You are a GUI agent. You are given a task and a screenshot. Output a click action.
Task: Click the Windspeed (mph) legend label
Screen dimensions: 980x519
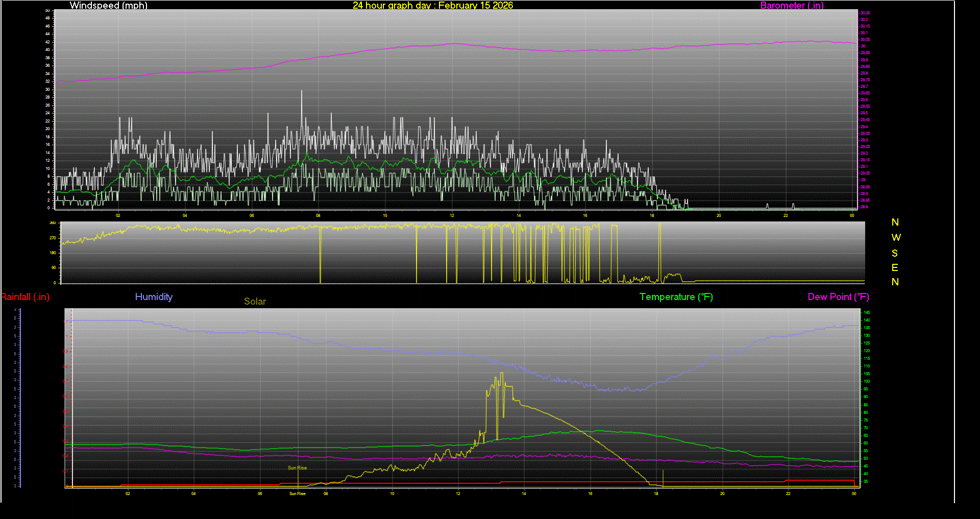pyautogui.click(x=108, y=6)
